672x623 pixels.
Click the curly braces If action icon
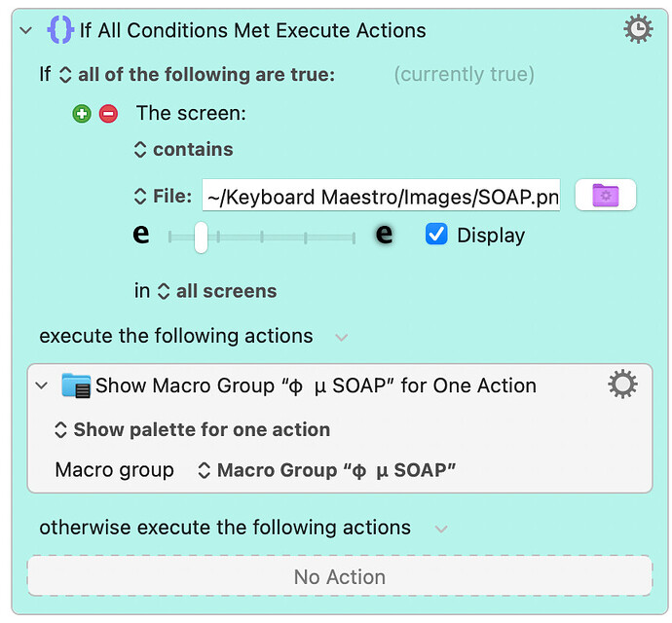point(60,30)
